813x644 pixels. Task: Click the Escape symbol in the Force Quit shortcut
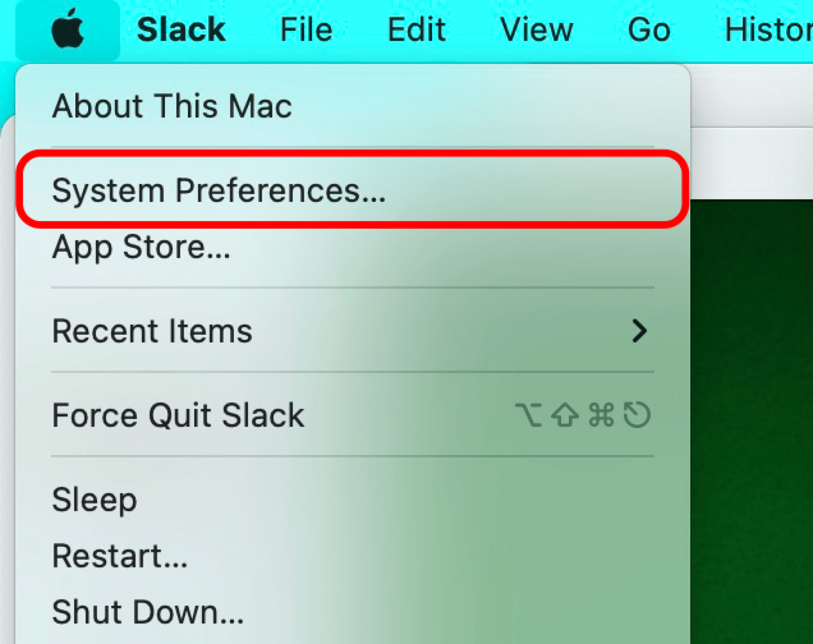pos(637,415)
